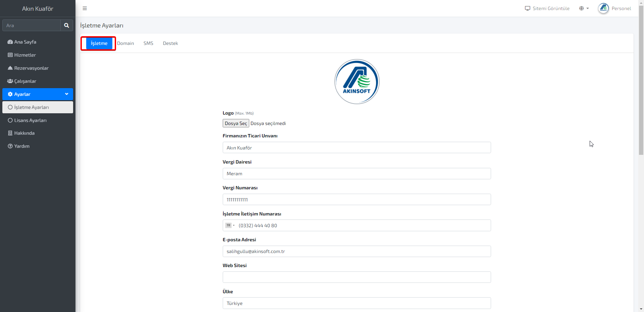This screenshot has width=644, height=312.
Task: Click the AKINSOFT logo image
Action: tap(357, 82)
